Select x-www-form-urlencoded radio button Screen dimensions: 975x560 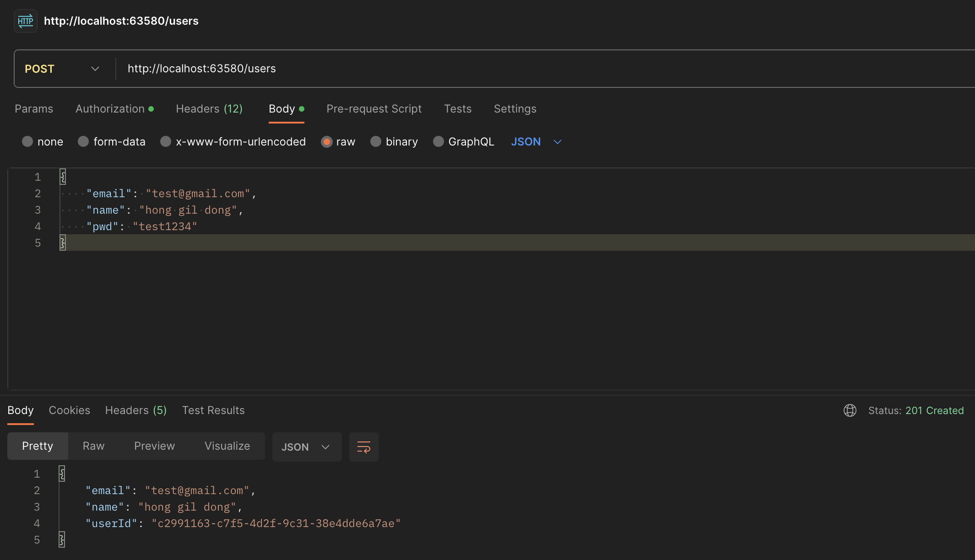[166, 142]
